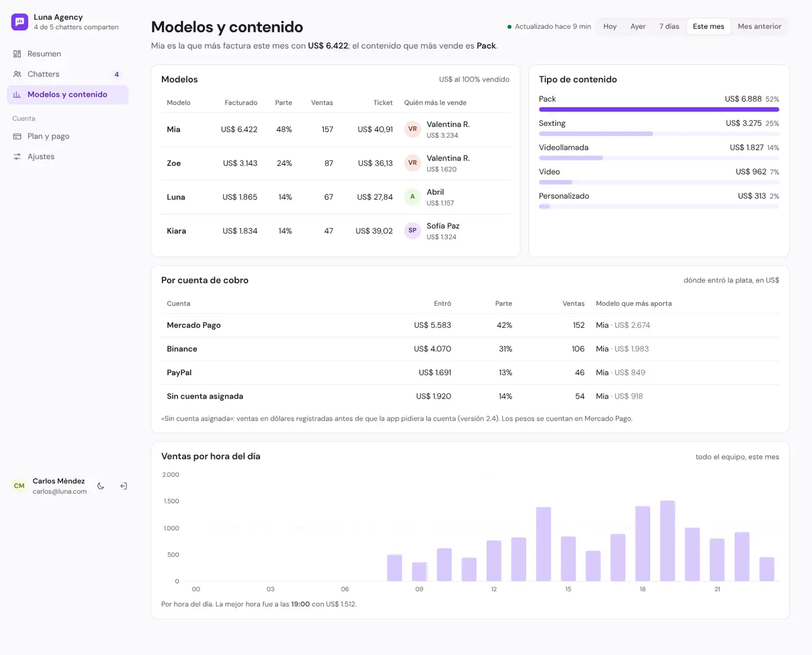Image resolution: width=812 pixels, height=655 pixels.
Task: Select the Este mes tab
Action: 708,27
